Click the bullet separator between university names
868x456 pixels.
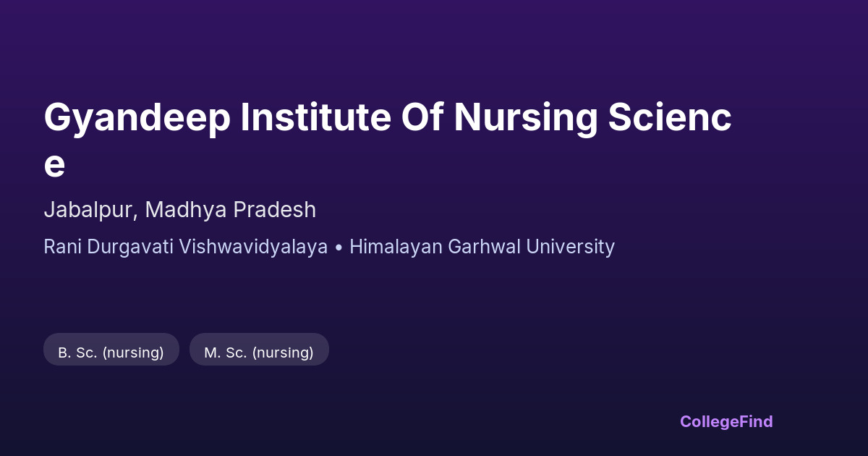pos(339,248)
